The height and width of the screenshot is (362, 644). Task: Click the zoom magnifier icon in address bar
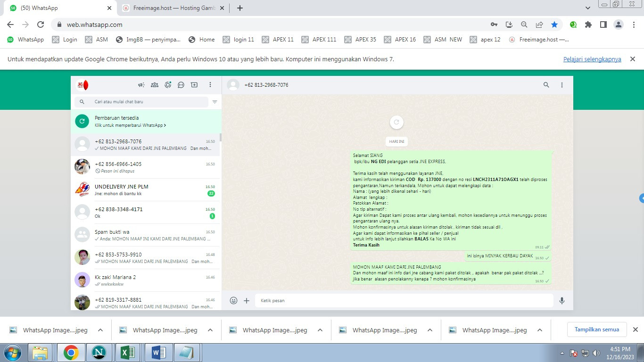tap(524, 25)
